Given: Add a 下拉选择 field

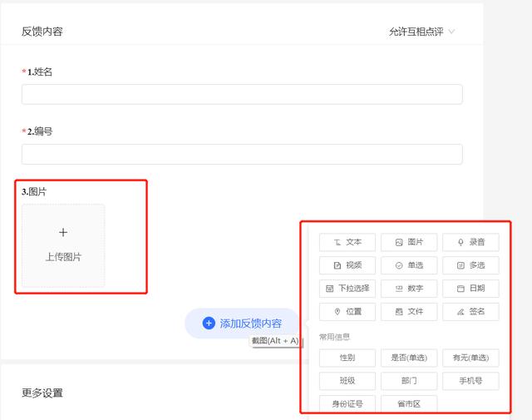Looking at the screenshot, I should (347, 289).
